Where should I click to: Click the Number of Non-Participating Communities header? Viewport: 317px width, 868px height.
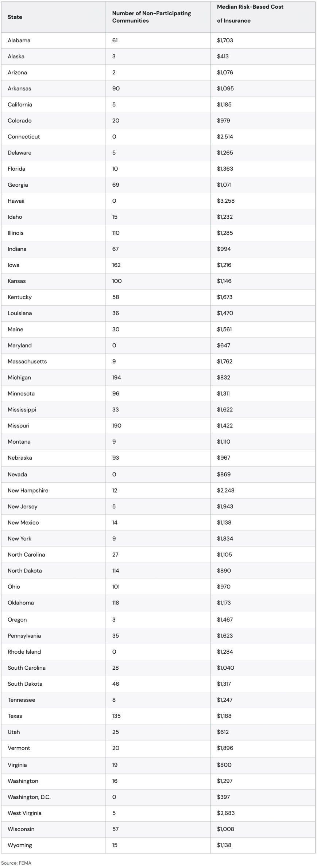coord(151,17)
